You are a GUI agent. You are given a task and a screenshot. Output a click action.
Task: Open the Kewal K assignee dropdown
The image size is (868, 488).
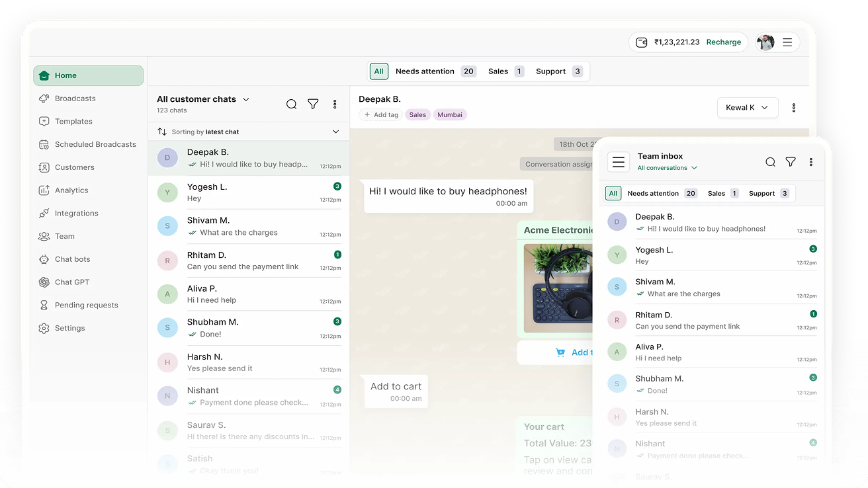[747, 108]
